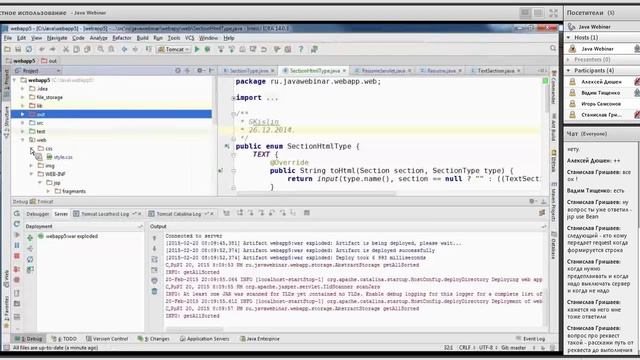Click the Pause Program icon in Debug panel
Image resolution: width=640 pixels, height=360 pixels.
click(x=17, y=245)
